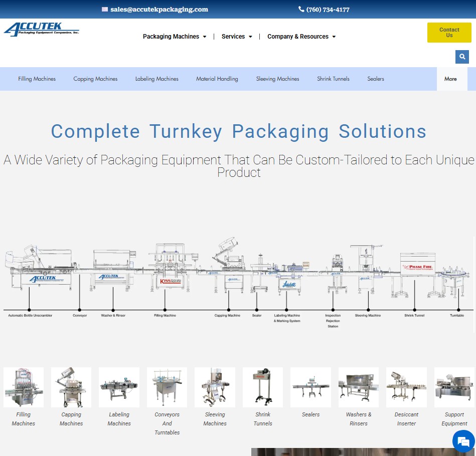476x456 pixels.
Task: Open the Sleeving Machines product thumbnail
Action: click(x=215, y=387)
